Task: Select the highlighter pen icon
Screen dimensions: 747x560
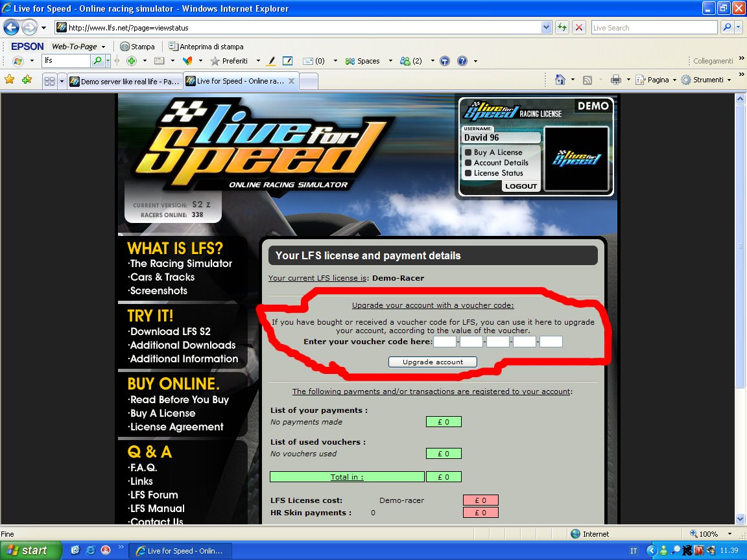Action: [x=272, y=61]
